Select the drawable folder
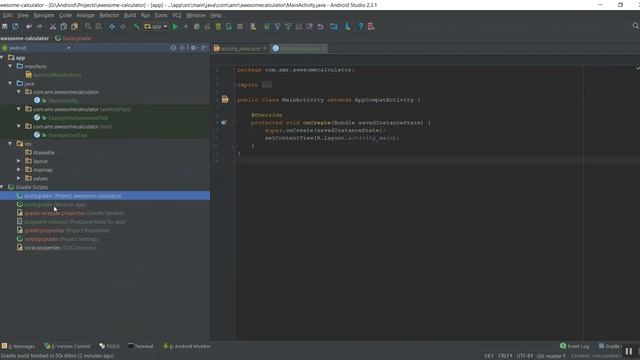 (x=44, y=152)
